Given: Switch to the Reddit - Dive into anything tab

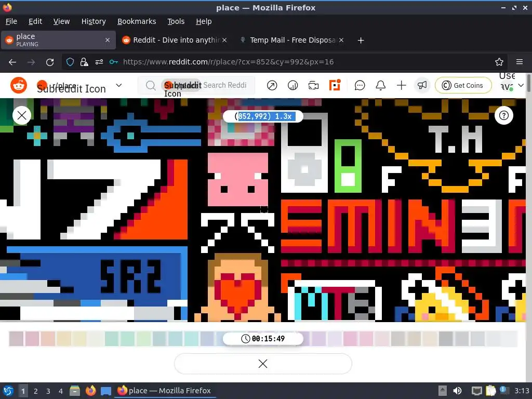Looking at the screenshot, I should 174,40.
